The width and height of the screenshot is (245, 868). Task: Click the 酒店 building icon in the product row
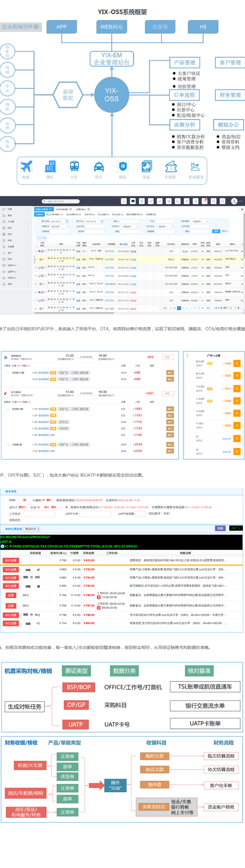click(50, 166)
